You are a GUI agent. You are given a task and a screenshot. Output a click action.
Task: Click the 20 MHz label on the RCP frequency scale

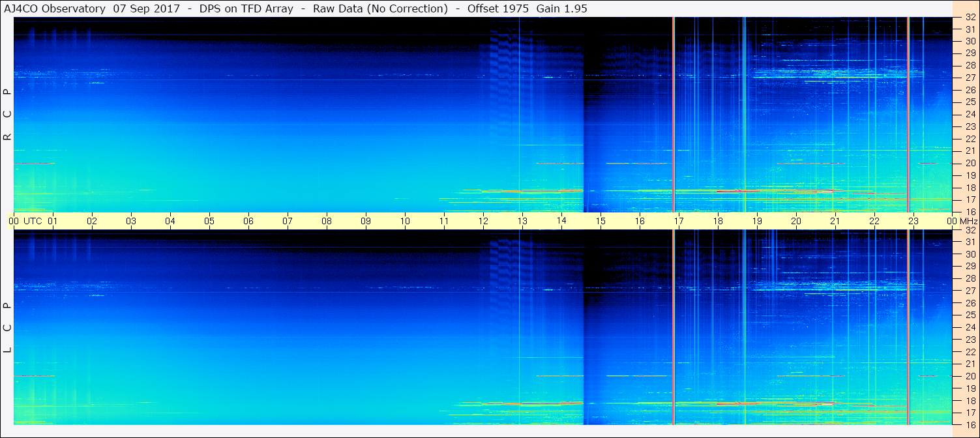[x=970, y=163]
